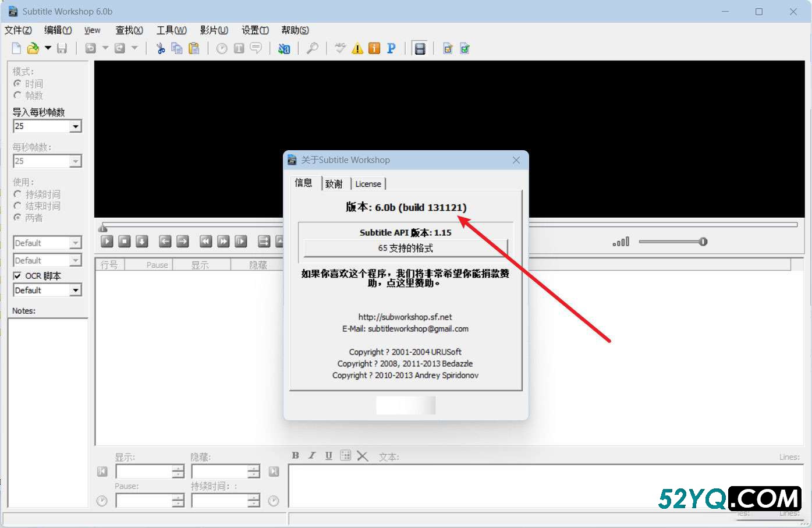
Task: Open the Default dropdown below OCR 脚本
Action: click(x=76, y=290)
